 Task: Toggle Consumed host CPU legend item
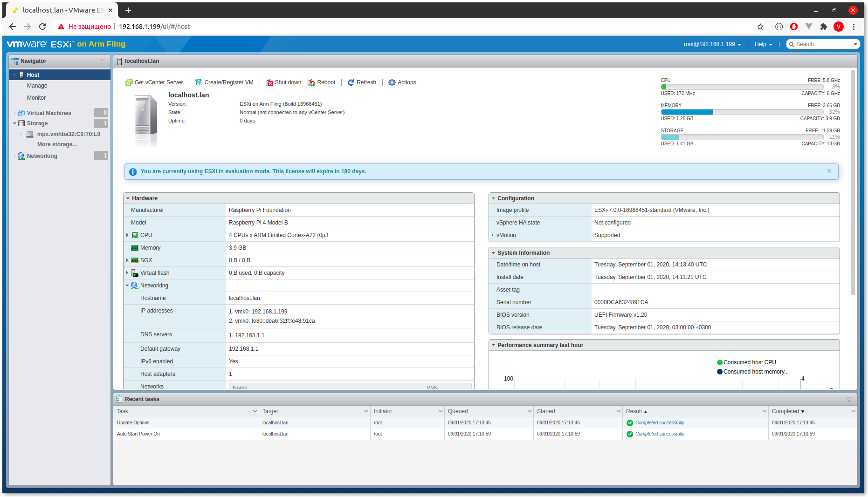click(x=746, y=362)
